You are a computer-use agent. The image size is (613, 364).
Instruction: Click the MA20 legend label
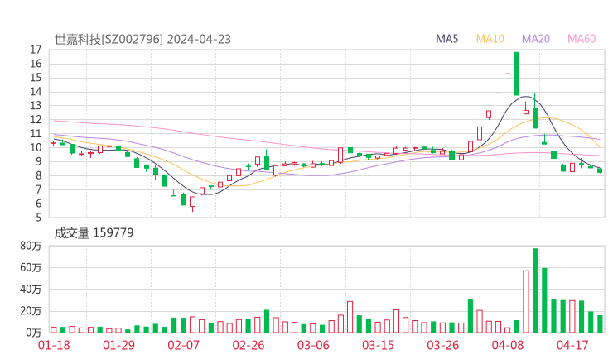(x=536, y=39)
